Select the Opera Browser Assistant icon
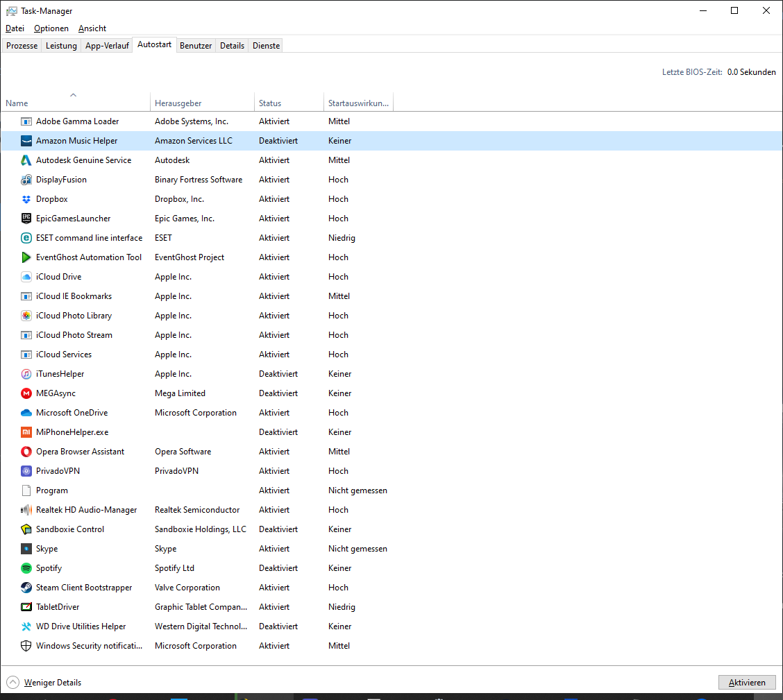 [x=26, y=452]
